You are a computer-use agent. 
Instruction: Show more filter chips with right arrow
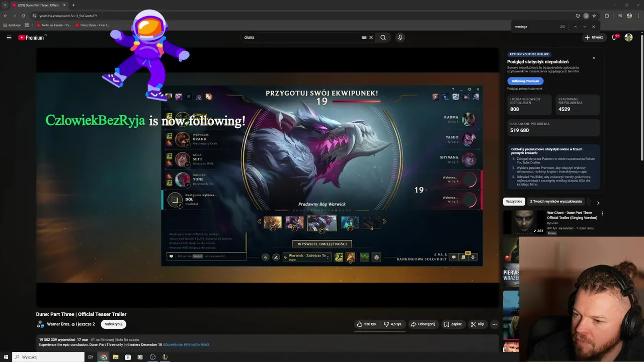click(598, 203)
